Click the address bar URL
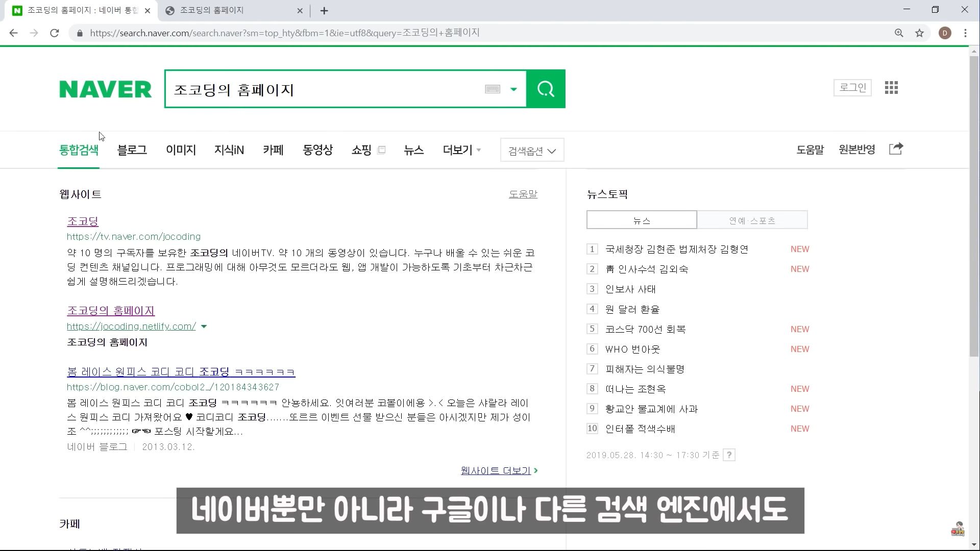This screenshot has width=980, height=551. pos(285,33)
